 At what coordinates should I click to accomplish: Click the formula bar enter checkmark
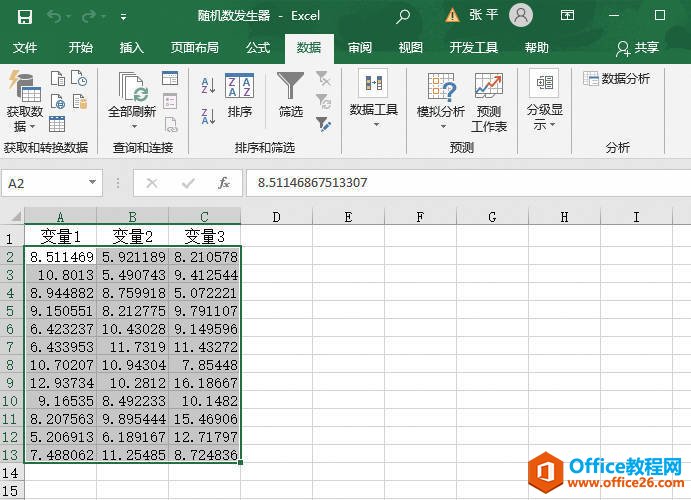(188, 183)
